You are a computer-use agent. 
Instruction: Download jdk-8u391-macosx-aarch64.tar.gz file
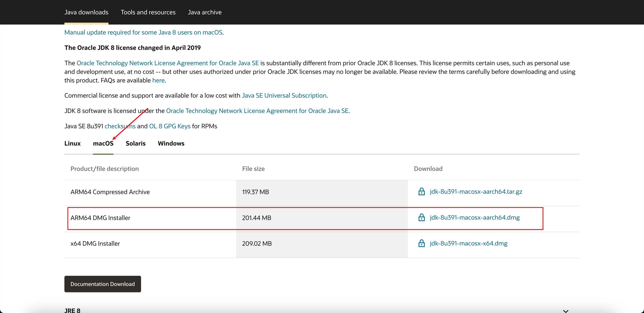pos(476,192)
